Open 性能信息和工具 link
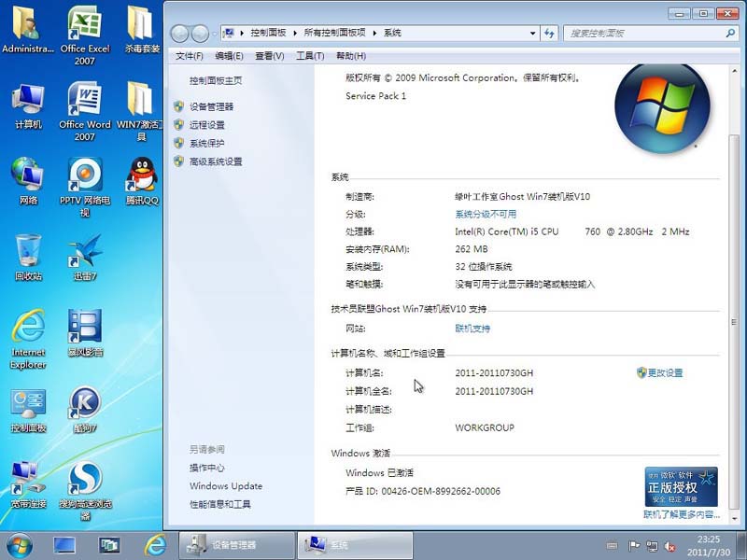This screenshot has width=747, height=560. click(x=219, y=504)
